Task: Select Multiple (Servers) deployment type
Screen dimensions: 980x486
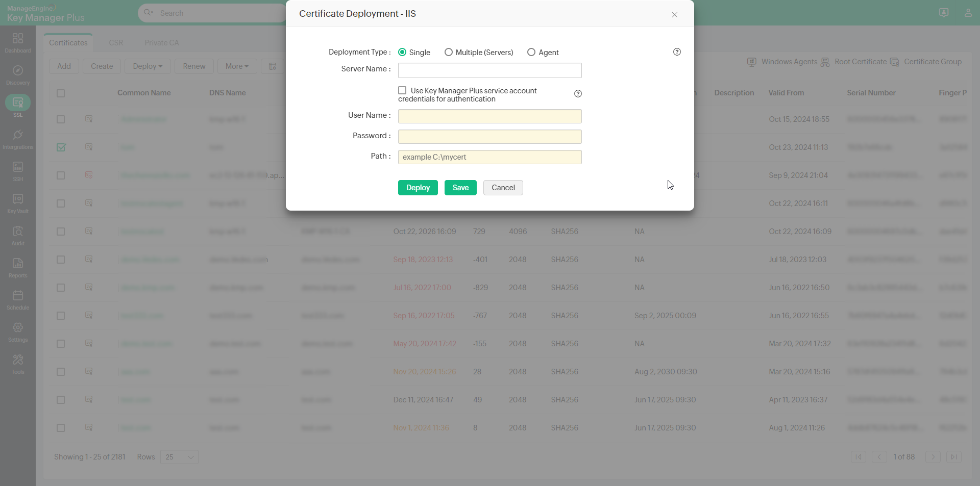Action: point(449,52)
